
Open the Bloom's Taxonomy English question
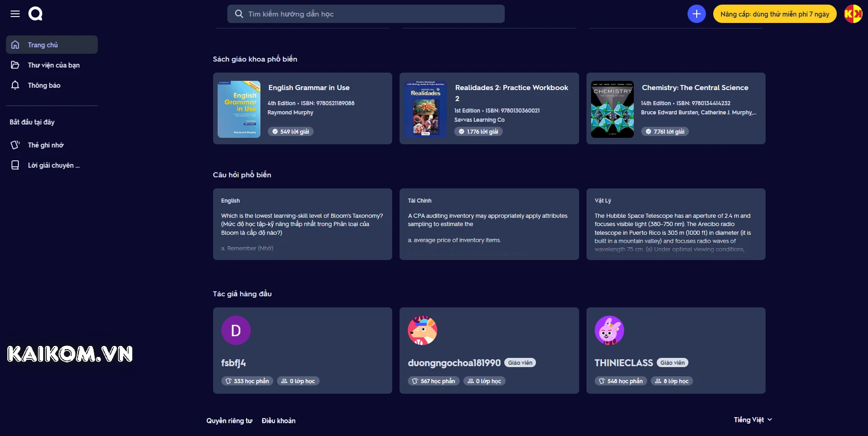point(302,224)
